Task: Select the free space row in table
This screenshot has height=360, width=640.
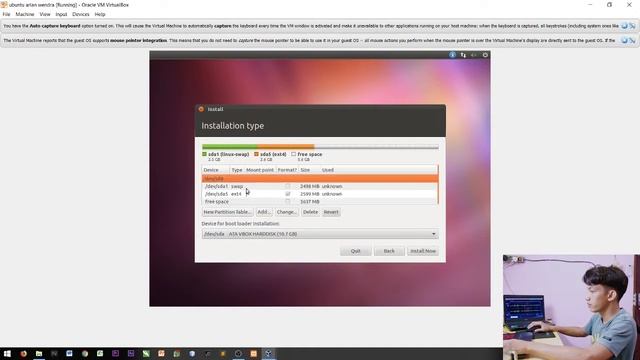Action: coord(320,202)
